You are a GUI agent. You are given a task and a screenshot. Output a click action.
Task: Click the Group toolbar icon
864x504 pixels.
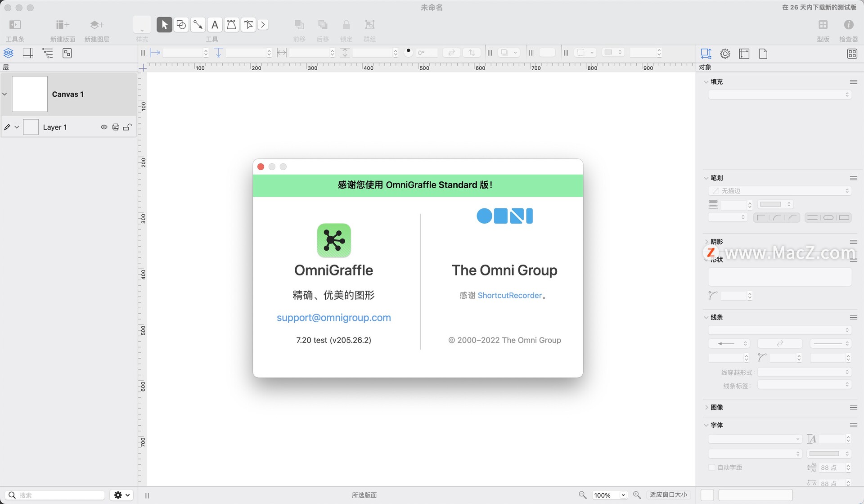coord(369,25)
